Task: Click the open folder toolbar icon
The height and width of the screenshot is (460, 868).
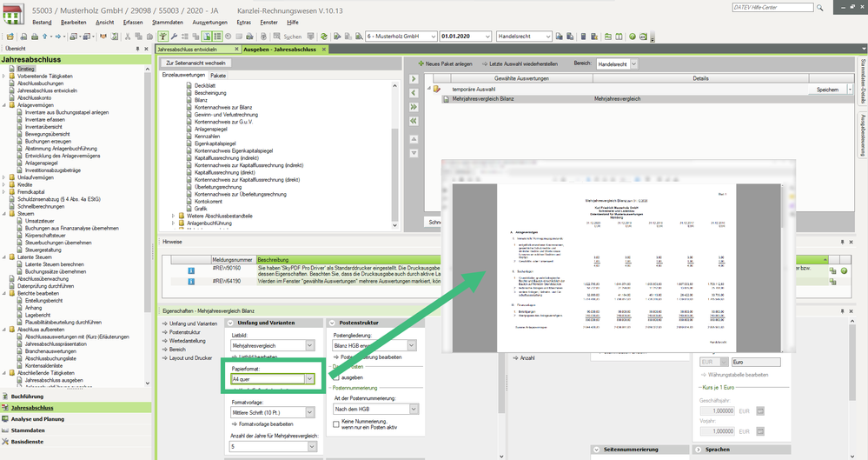Action: pyautogui.click(x=10, y=37)
